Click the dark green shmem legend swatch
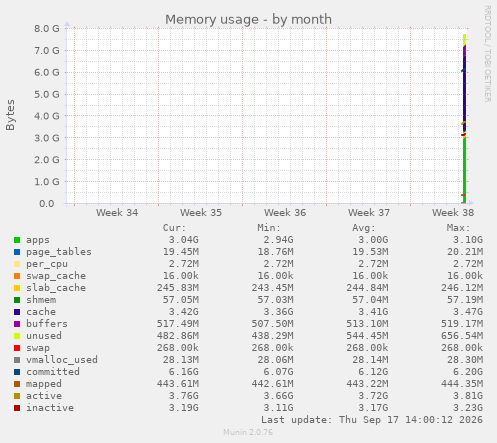497x443 pixels. 17,300
